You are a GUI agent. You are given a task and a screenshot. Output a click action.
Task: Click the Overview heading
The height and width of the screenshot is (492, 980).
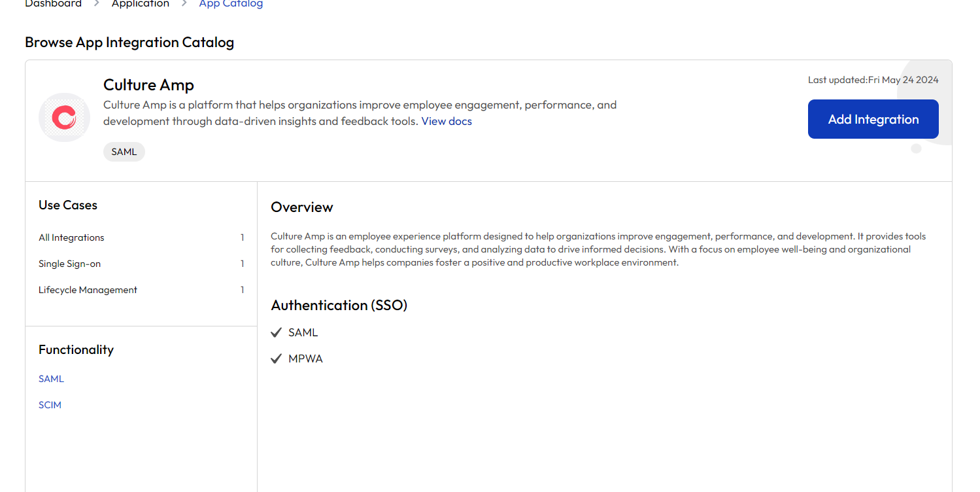click(x=302, y=207)
